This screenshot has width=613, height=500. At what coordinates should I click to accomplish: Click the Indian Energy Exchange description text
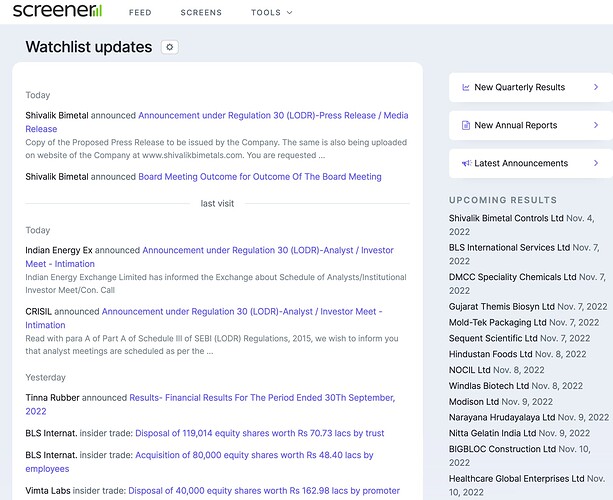click(216, 283)
